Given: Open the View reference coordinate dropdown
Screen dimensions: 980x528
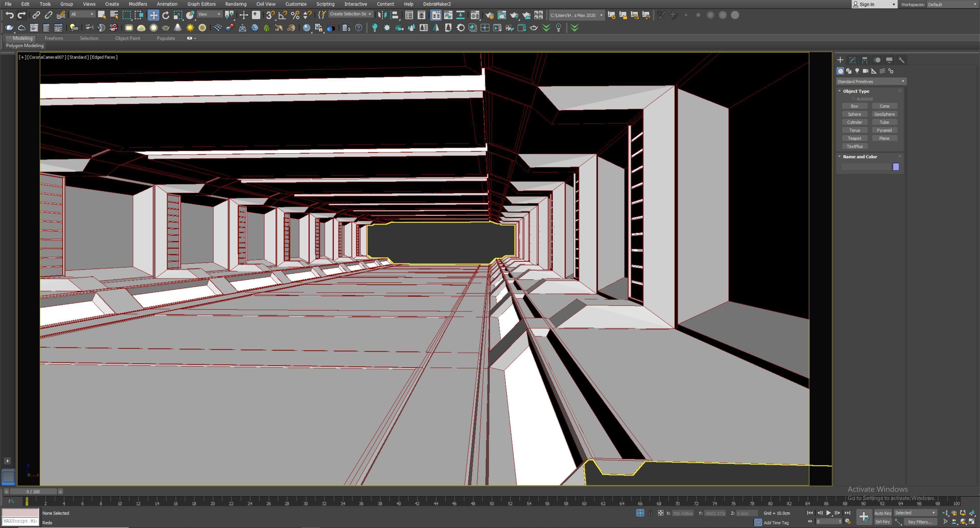Looking at the screenshot, I should pos(209,15).
